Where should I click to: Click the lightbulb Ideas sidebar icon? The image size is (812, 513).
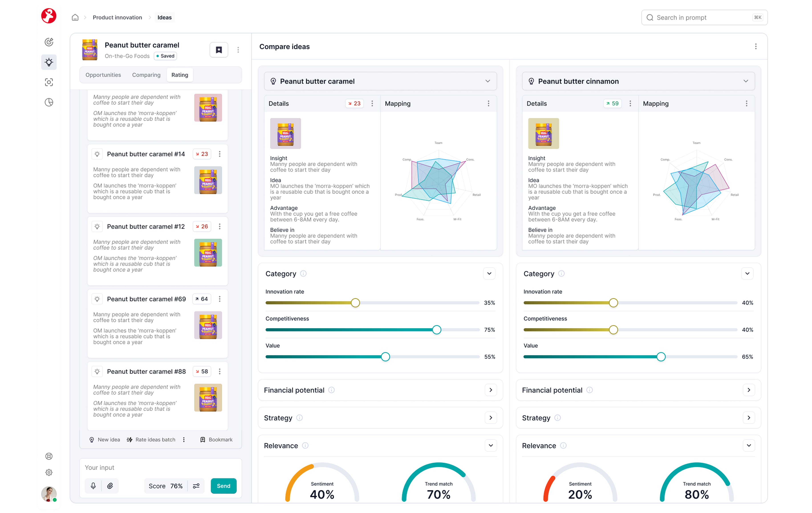pyautogui.click(x=49, y=62)
